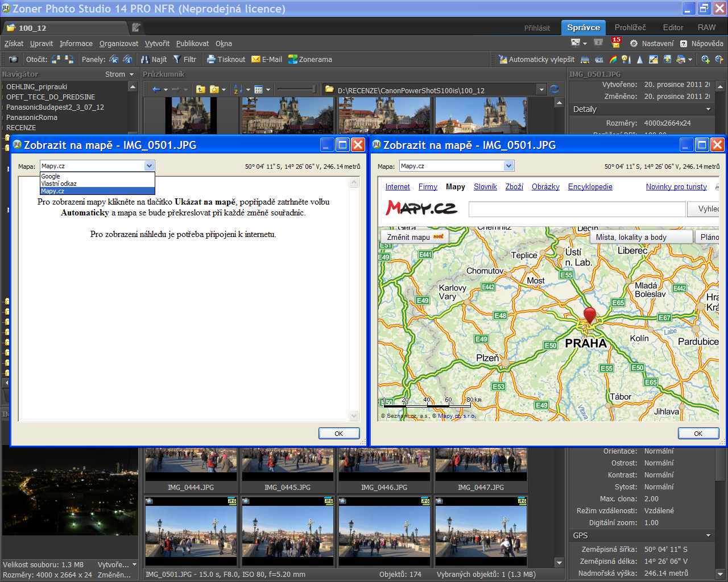Open favorite folders star icon
The image size is (728, 582).
coord(214,89)
